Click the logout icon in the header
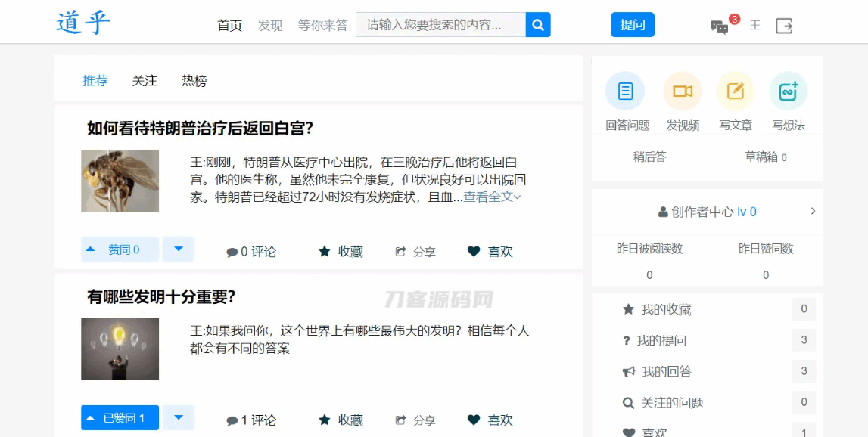This screenshot has height=437, width=868. (784, 25)
